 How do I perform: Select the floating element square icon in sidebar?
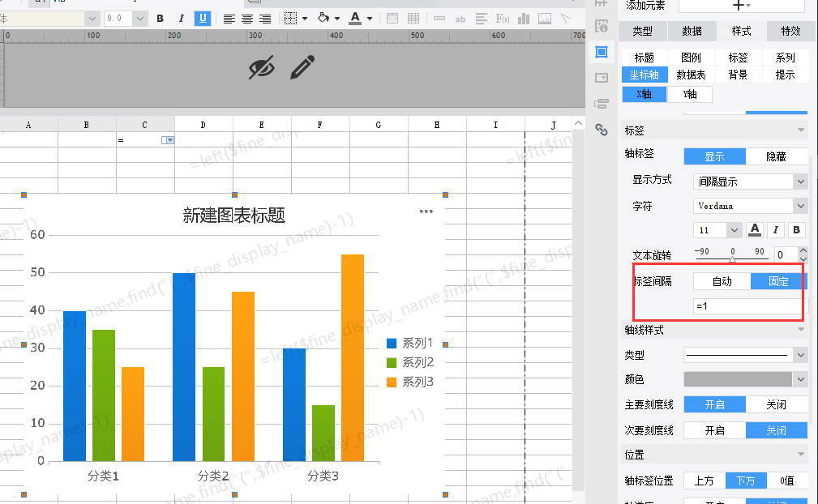602,52
